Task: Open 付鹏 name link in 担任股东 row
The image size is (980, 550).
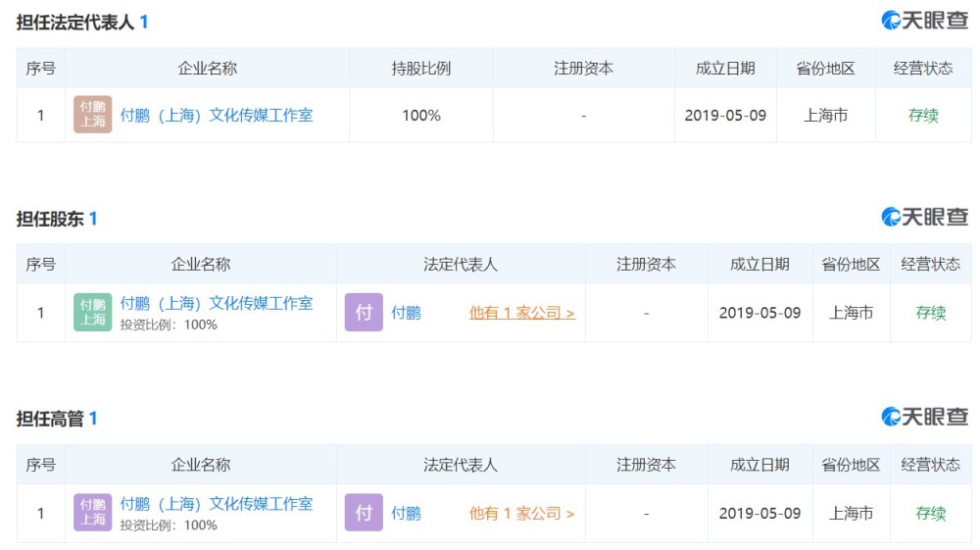Action: click(406, 313)
